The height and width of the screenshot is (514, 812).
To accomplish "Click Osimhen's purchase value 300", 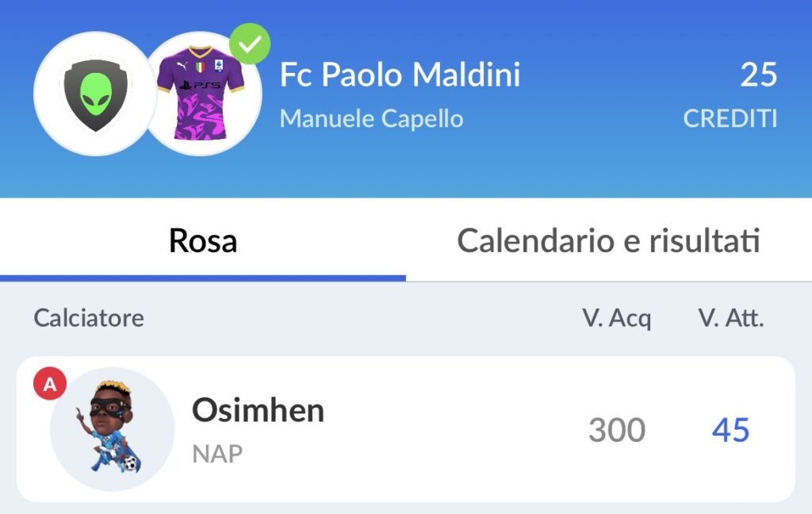I will pyautogui.click(x=617, y=430).
